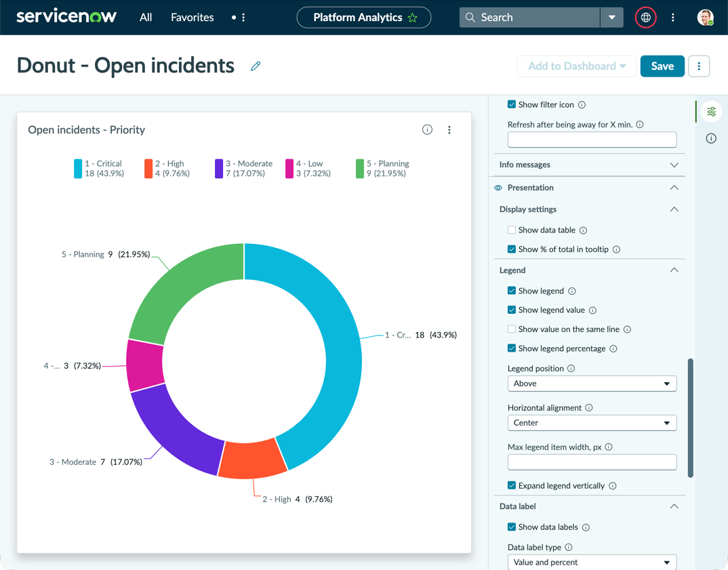Focus the global Search field
Viewport: 728px width, 570px height.
pyautogui.click(x=530, y=18)
